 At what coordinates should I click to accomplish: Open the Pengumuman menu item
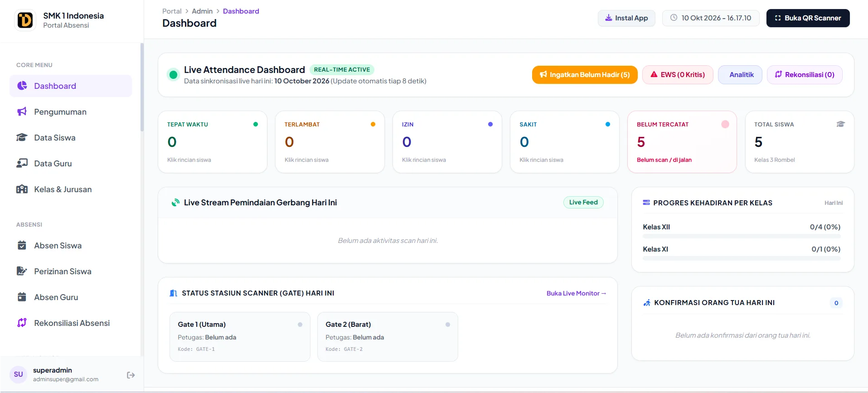tap(71, 112)
